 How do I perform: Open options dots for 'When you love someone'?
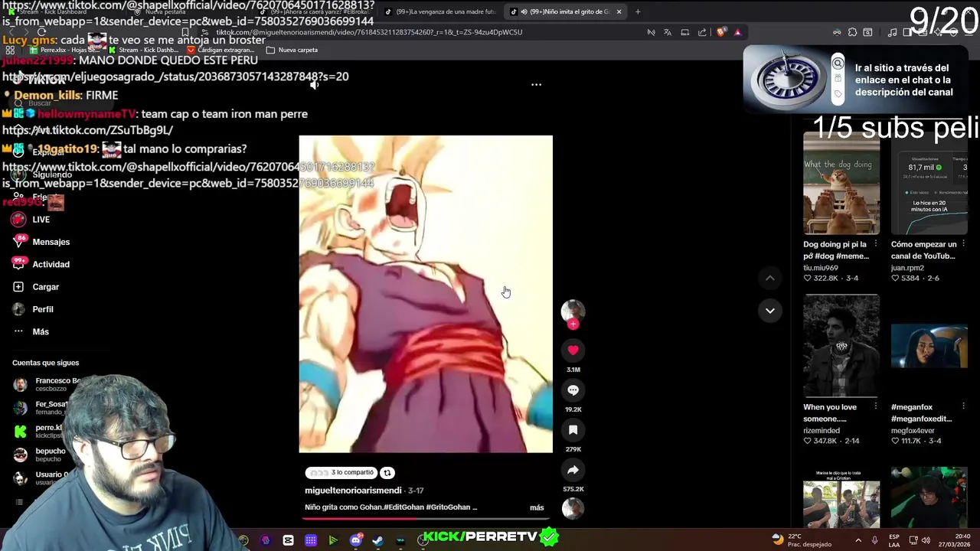(x=875, y=407)
